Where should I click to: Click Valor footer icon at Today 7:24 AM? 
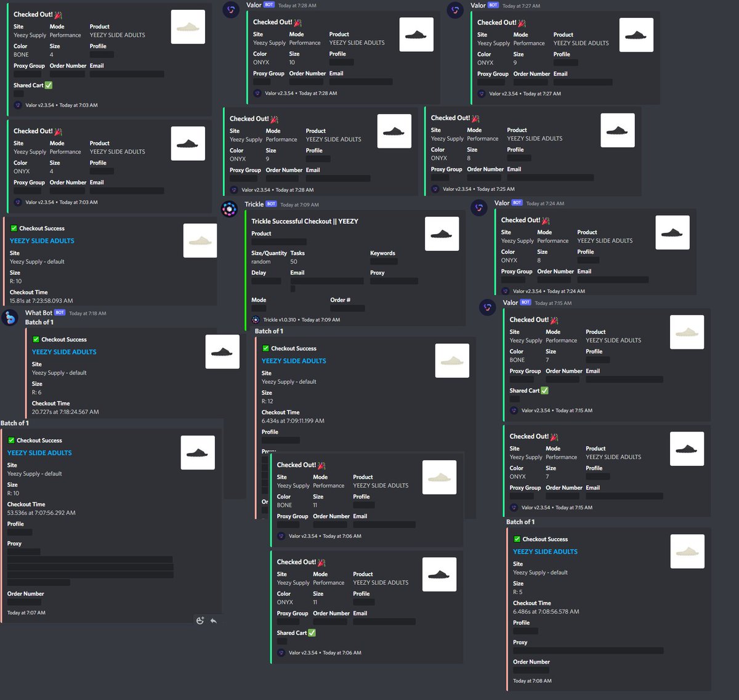[506, 291]
